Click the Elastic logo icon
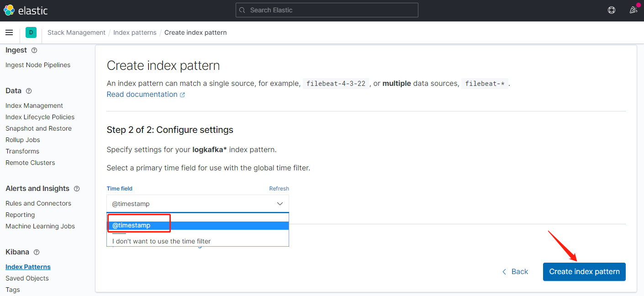Screen dimensions: 644x296 tap(9, 10)
